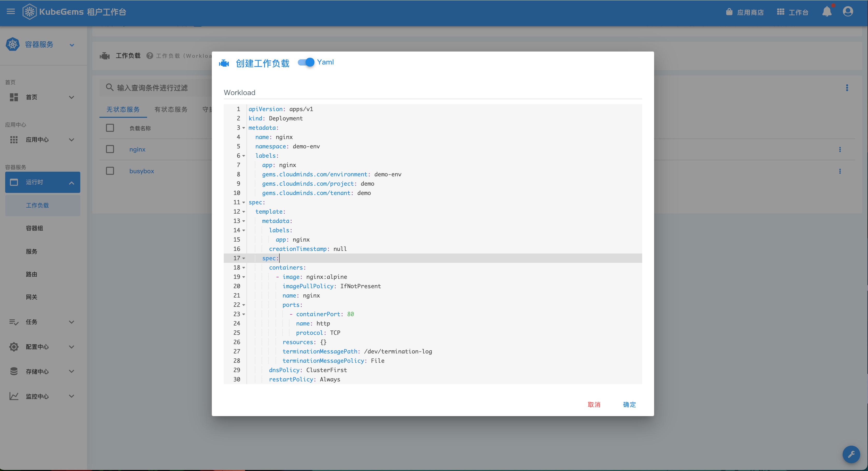This screenshot has height=471, width=868.
Task: Click the container service helm icon
Action: (13, 44)
